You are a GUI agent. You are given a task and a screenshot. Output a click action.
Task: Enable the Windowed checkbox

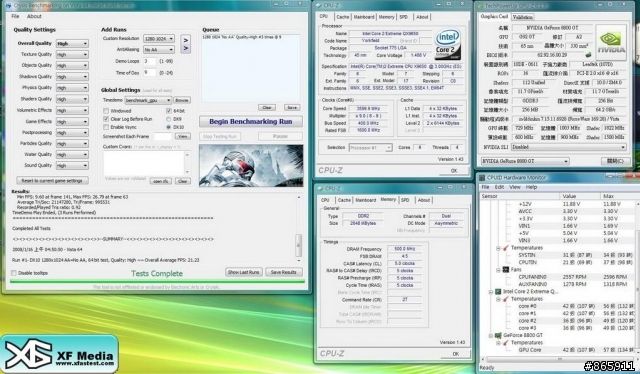tap(106, 111)
